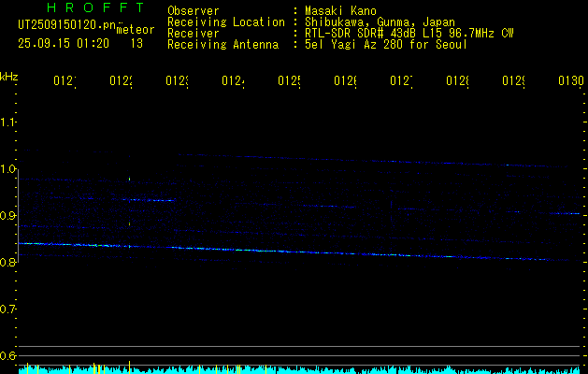
Task: Click the 1.0 kHz axis tick label
Action: (7, 169)
